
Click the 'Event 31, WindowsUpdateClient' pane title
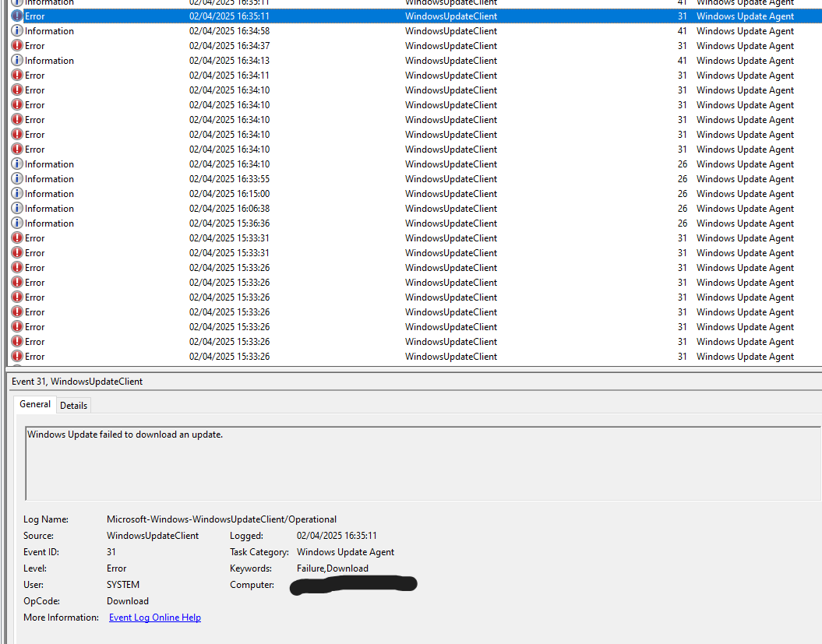(x=77, y=382)
